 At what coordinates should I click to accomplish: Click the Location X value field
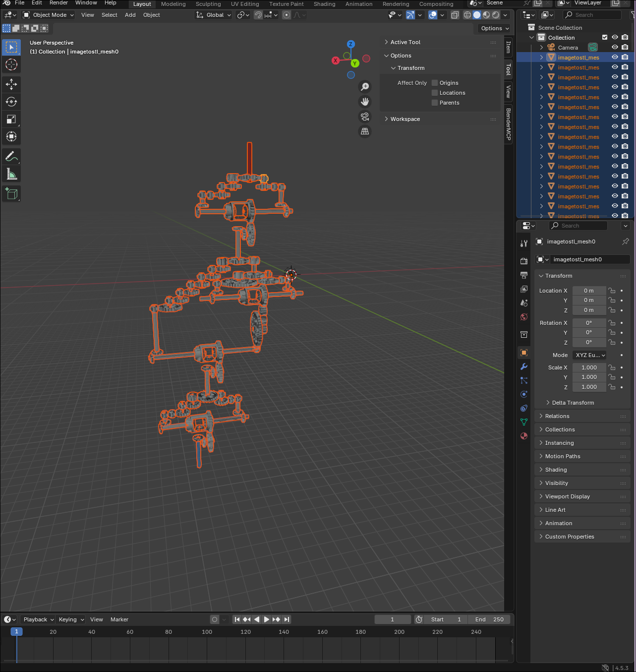[588, 291]
